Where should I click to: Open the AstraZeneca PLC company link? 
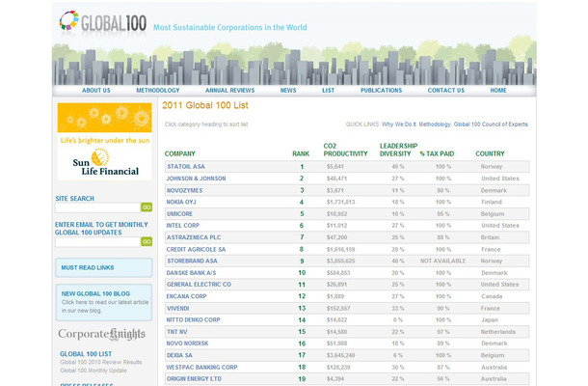[194, 237]
